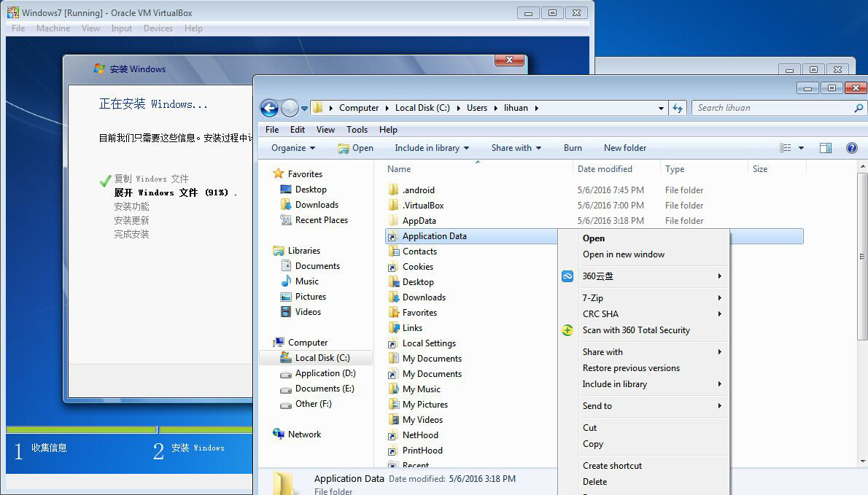Open the address bar history dropdown

point(661,109)
